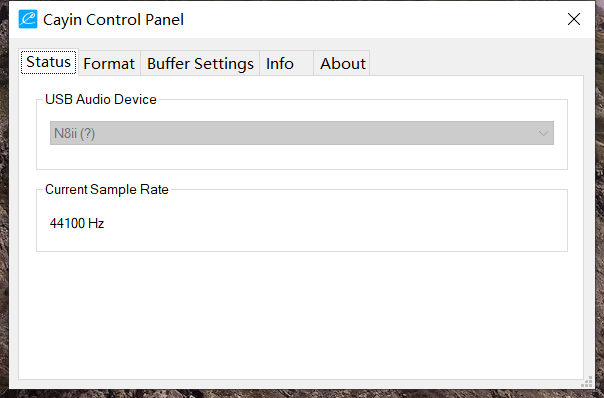Image resolution: width=604 pixels, height=398 pixels.
Task: Click the desktop wallpaper left of window
Action: (x=4, y=193)
